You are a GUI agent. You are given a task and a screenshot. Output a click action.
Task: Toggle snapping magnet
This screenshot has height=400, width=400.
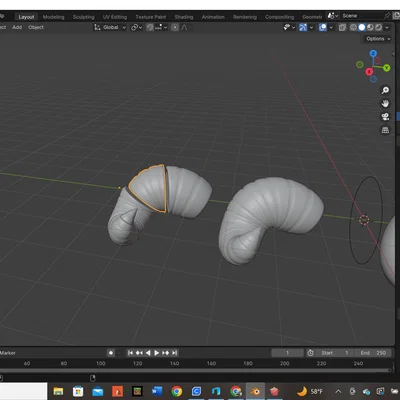[150, 27]
